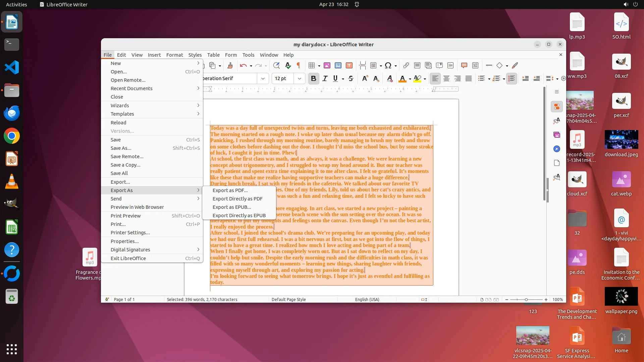The image size is (644, 362).
Task: Expand the font size dropdown
Action: point(300,78)
